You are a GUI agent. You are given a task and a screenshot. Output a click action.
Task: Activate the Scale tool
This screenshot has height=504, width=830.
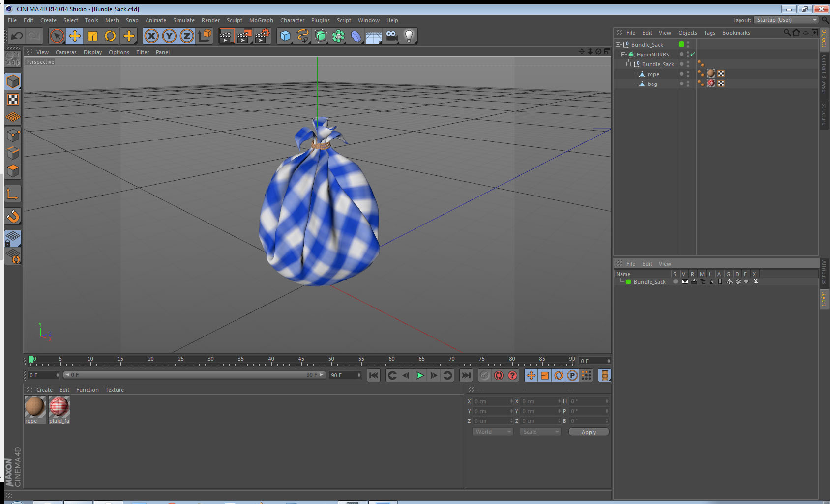(92, 36)
